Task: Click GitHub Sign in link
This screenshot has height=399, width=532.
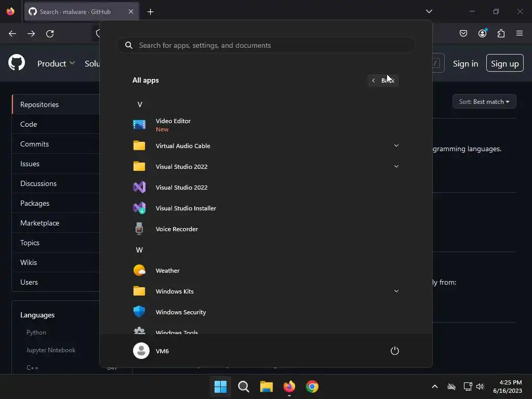Action: (x=465, y=64)
